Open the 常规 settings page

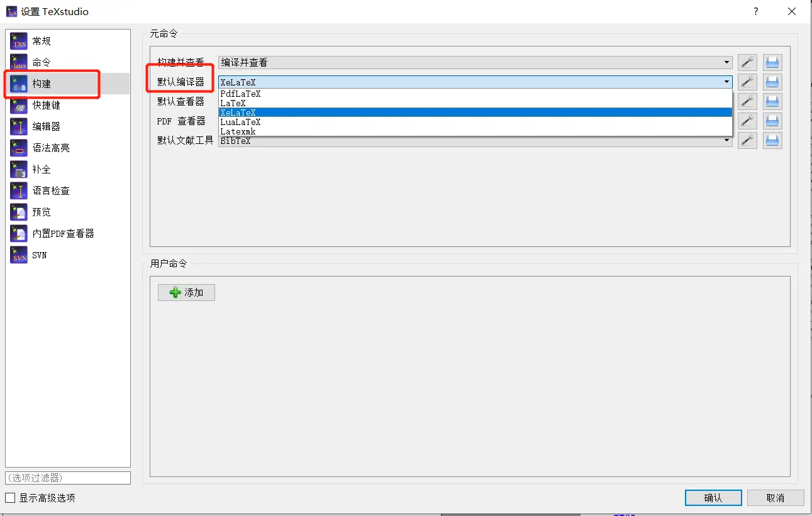click(x=68, y=41)
